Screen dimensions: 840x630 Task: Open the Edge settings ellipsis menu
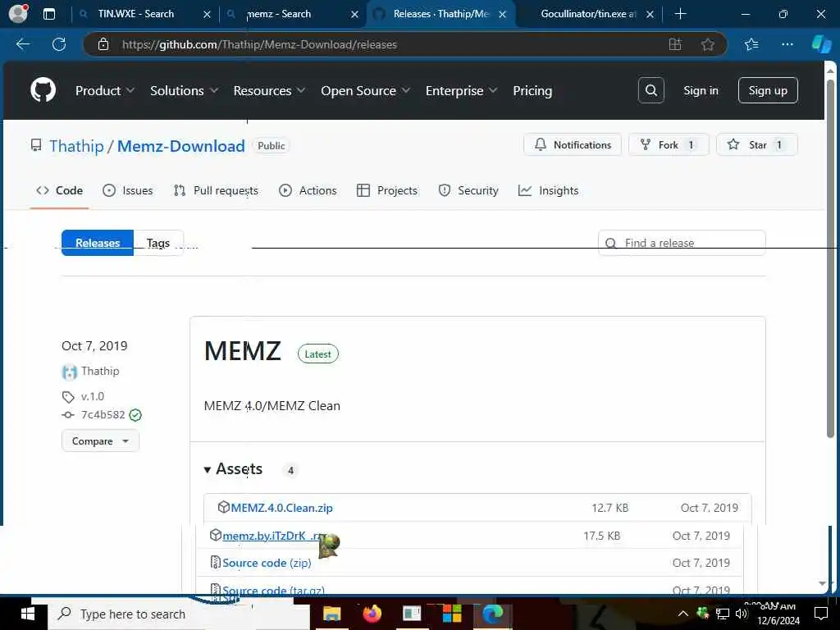point(787,44)
